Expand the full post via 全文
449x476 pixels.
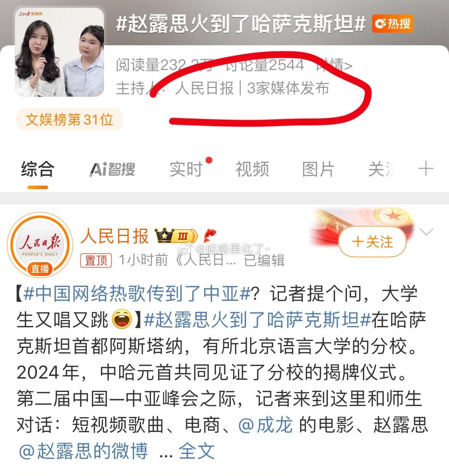197,451
